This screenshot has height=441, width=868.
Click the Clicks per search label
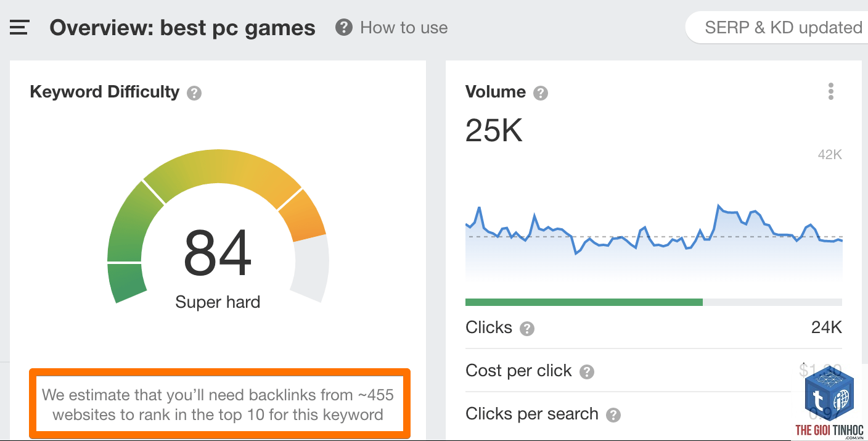(x=532, y=414)
